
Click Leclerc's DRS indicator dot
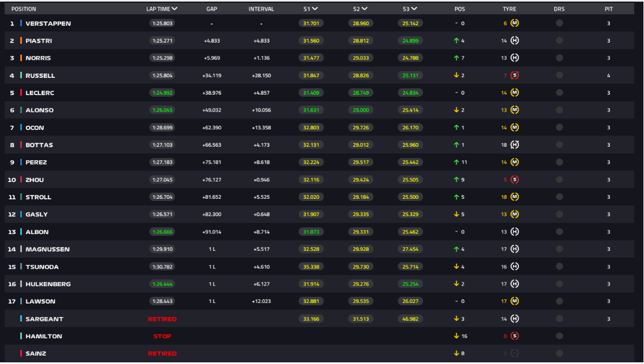pos(559,93)
